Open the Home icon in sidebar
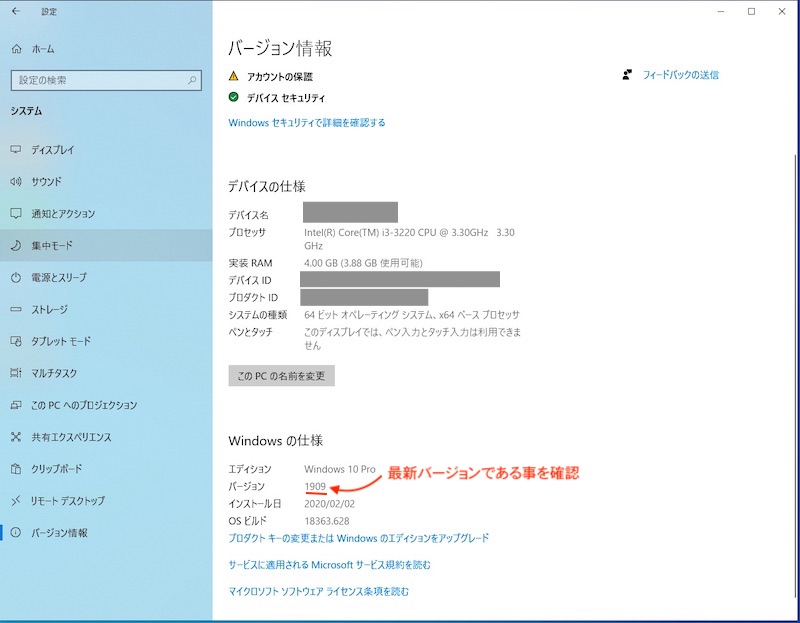Image resolution: width=800 pixels, height=623 pixels. tap(16, 49)
